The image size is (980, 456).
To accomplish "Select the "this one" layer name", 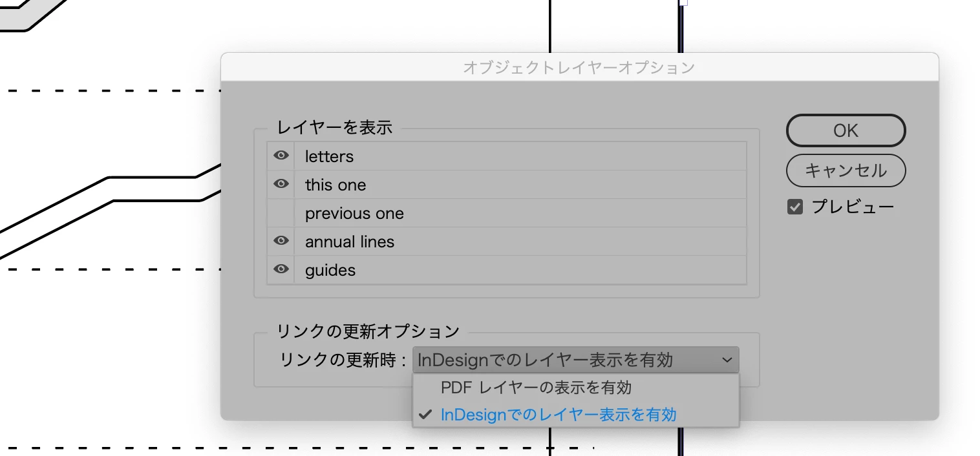I will coord(336,185).
